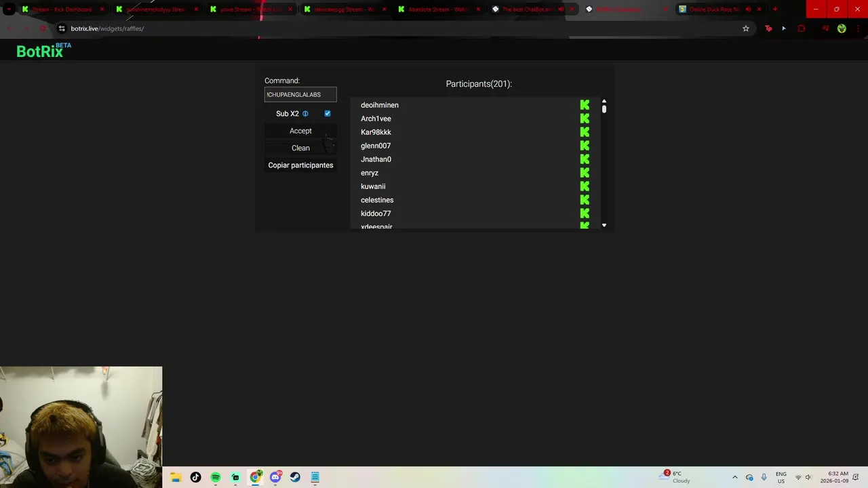This screenshot has height=488, width=868.
Task: Click Kick icon next to celestines
Action: point(585,200)
